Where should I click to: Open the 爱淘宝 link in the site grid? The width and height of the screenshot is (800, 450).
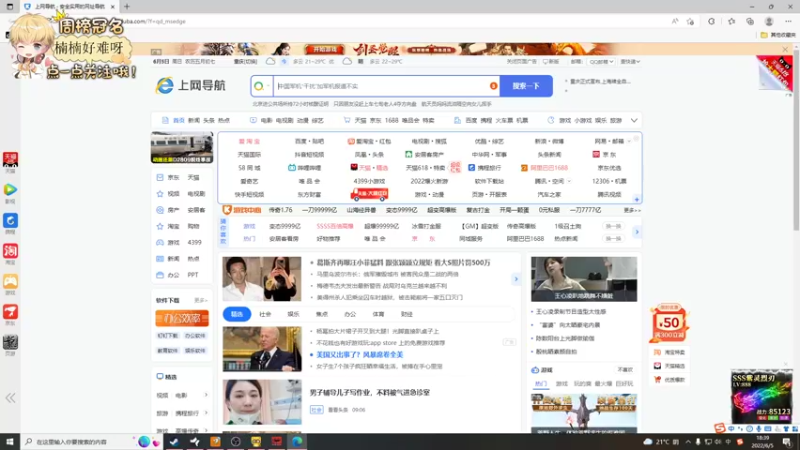tap(249, 141)
